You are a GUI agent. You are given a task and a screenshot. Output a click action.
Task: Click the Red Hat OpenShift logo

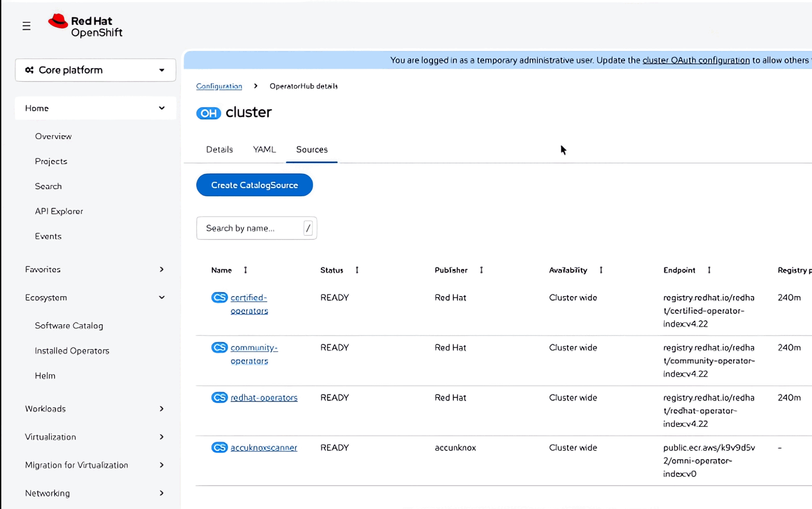coord(85,26)
